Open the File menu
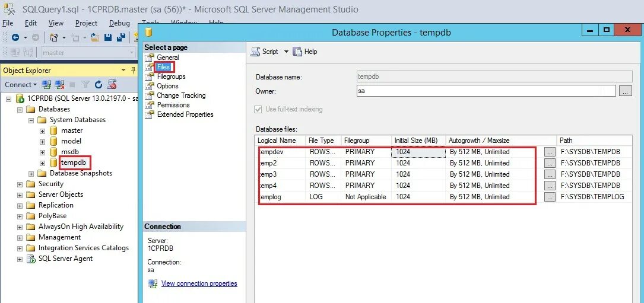 [x=8, y=23]
